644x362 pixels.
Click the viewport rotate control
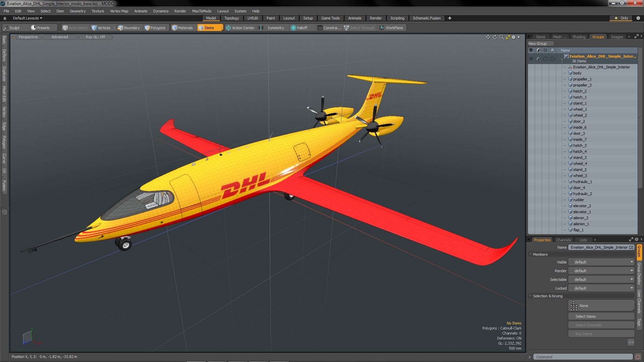coord(495,37)
